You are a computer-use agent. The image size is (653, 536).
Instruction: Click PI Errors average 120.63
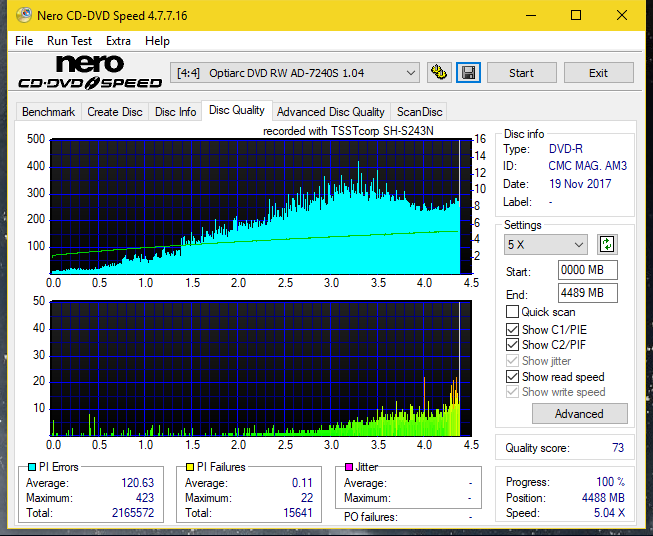[x=137, y=483]
